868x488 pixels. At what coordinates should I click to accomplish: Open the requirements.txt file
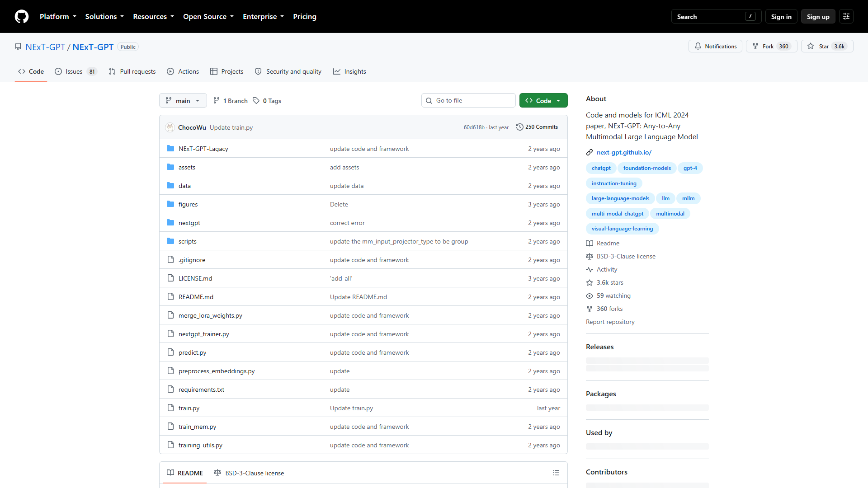[201, 390]
